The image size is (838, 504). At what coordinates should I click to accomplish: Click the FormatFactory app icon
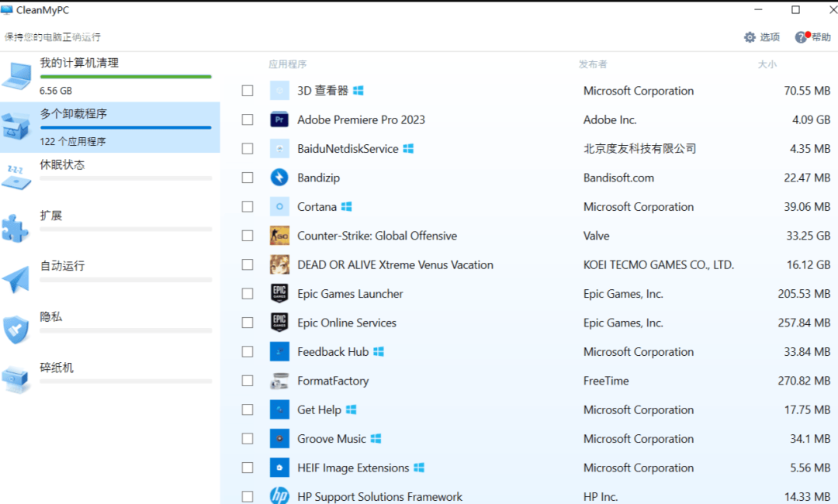pyautogui.click(x=279, y=381)
